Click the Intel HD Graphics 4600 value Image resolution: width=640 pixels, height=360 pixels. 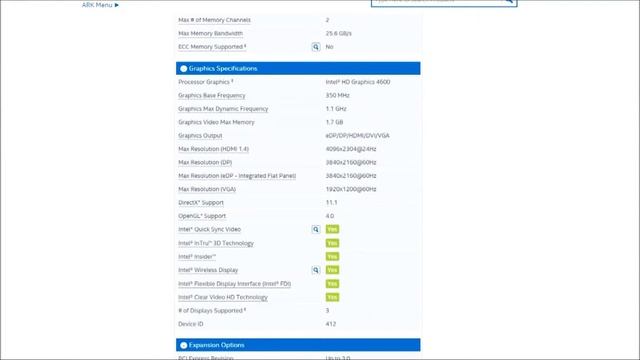point(358,82)
